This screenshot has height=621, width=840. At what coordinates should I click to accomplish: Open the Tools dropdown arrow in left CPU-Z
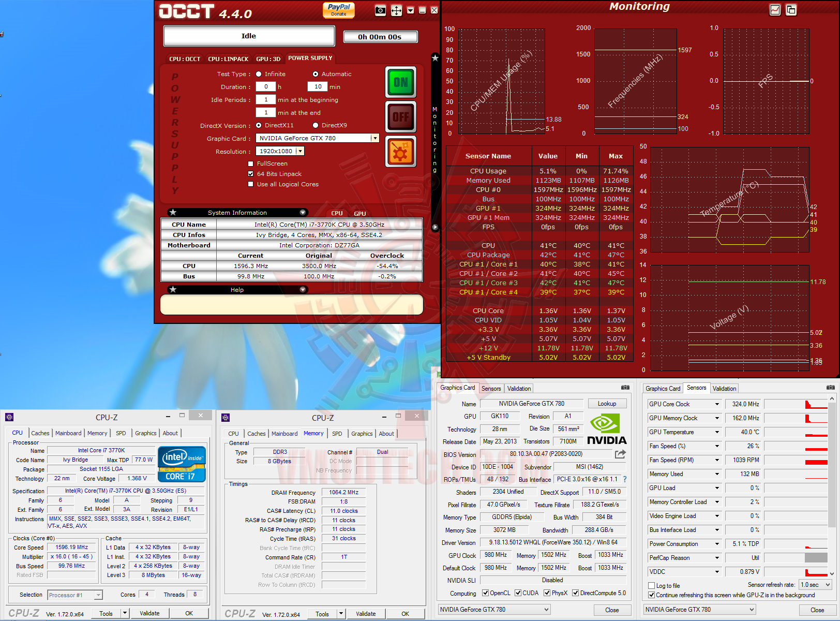point(125,613)
